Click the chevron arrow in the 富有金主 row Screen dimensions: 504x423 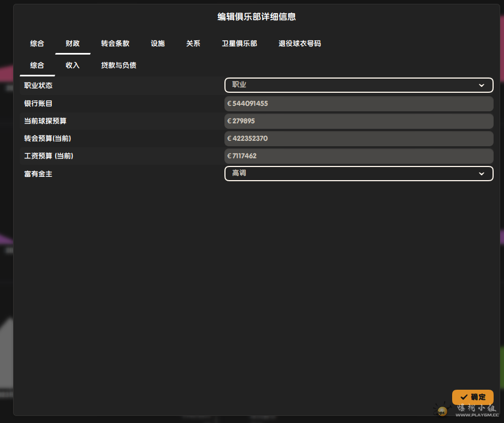(482, 174)
